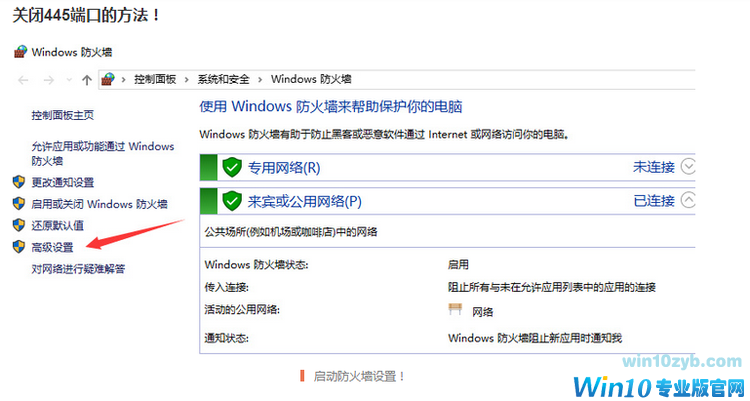
Task: Click the 网络 name next to the bench icon
Action: [x=483, y=312]
